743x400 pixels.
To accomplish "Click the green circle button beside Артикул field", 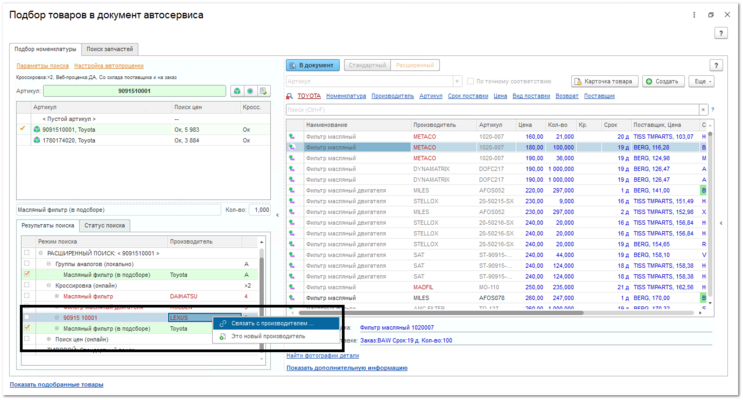I will pos(250,91).
